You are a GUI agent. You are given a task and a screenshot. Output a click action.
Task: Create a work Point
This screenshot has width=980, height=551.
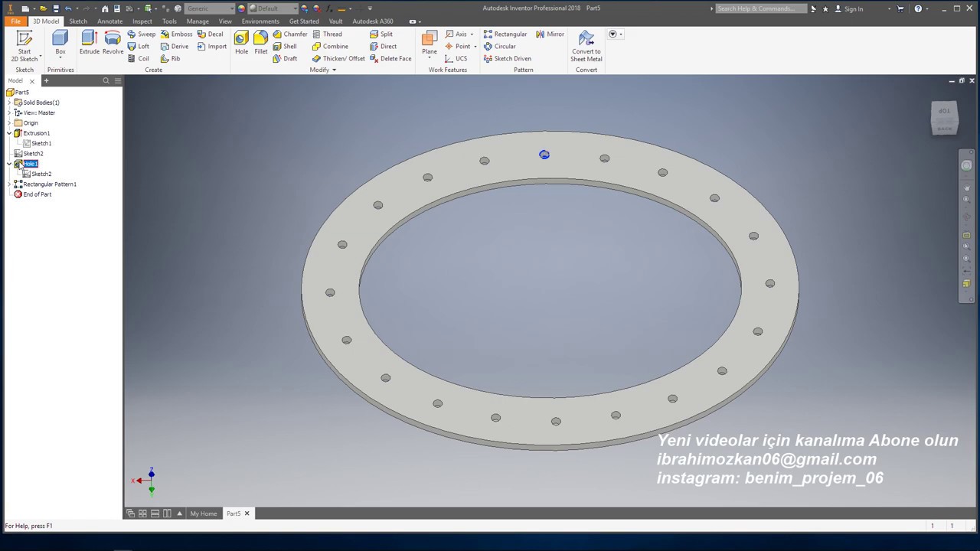tap(457, 47)
